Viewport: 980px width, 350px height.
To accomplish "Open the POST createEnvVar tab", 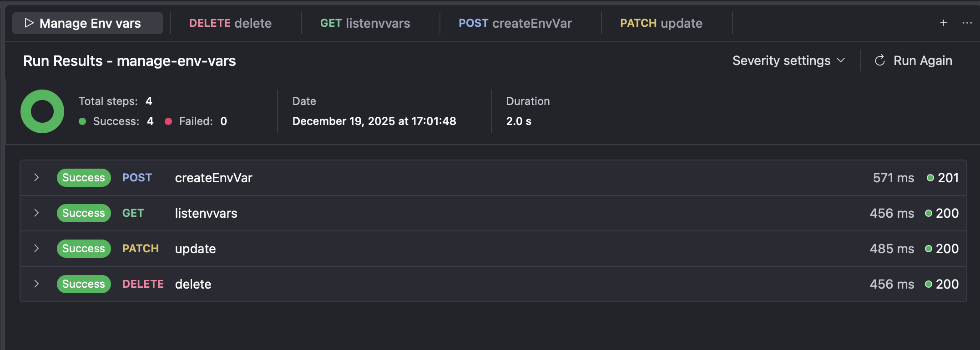I will [x=515, y=23].
